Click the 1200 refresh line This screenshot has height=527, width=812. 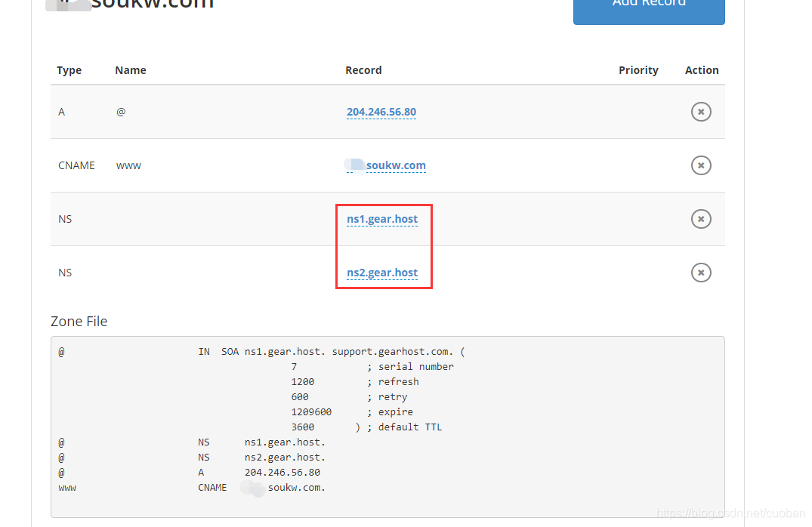click(x=355, y=381)
